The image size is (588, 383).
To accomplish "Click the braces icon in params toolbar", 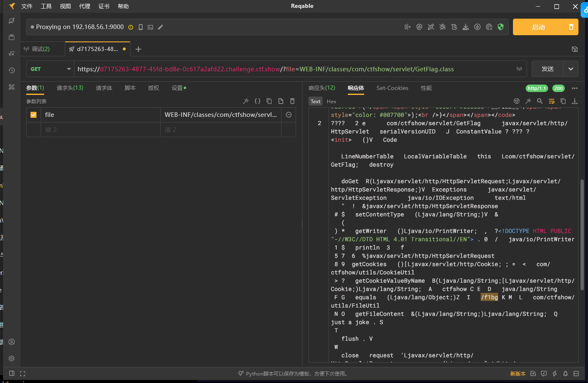I will point(258,101).
